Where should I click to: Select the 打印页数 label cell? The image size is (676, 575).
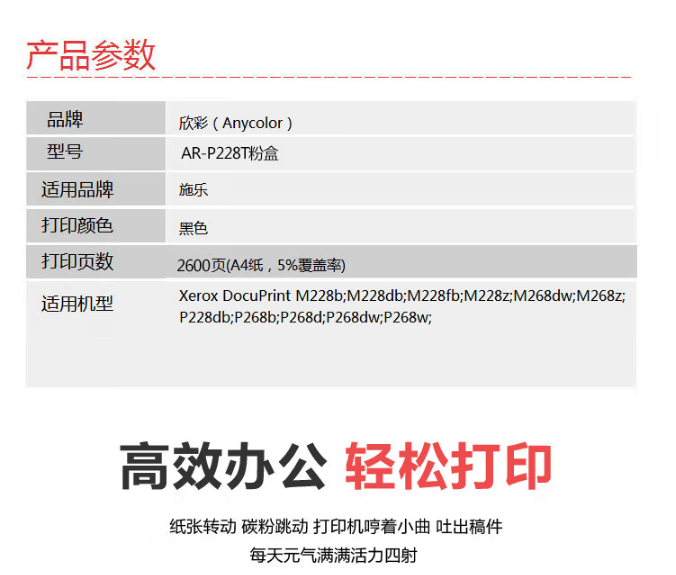[x=96, y=262]
